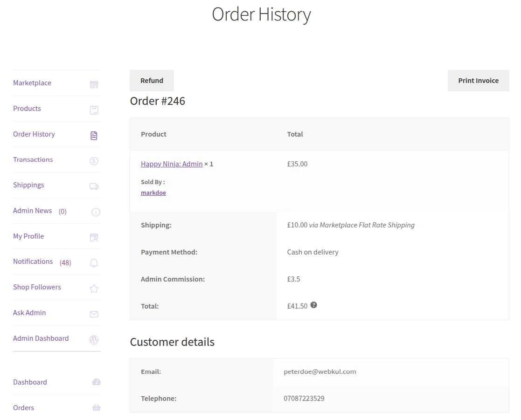
Task: Open Transactions via the dollar-sign icon
Action: click(94, 160)
